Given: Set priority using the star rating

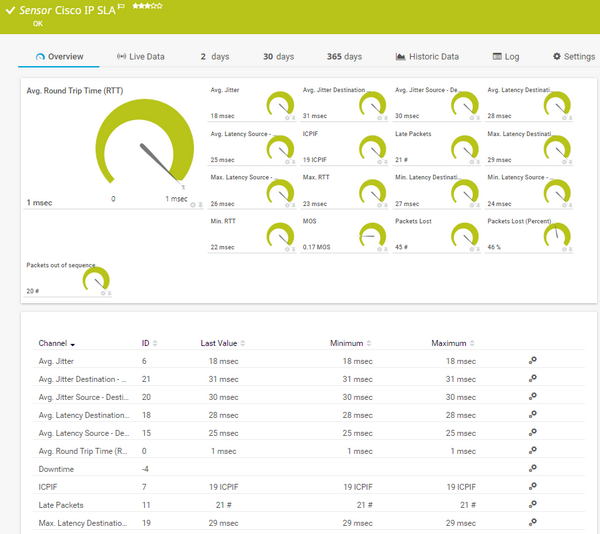Looking at the screenshot, I should pyautogui.click(x=148, y=6).
